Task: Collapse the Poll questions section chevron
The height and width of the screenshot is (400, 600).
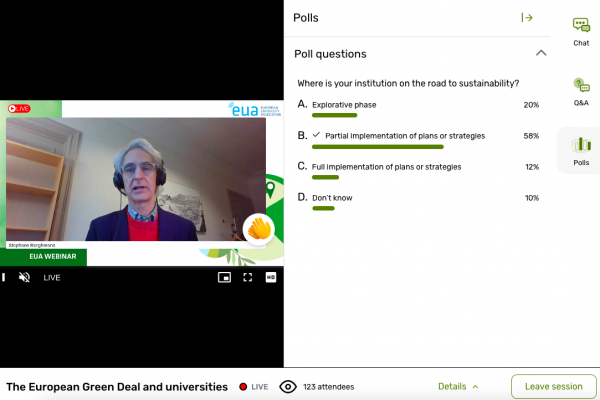Action: [x=541, y=53]
